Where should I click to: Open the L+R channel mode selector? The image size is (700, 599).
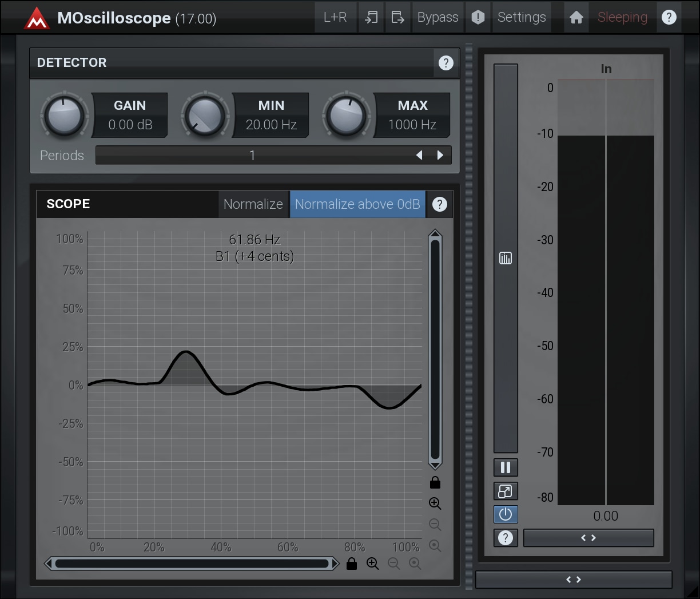335,18
